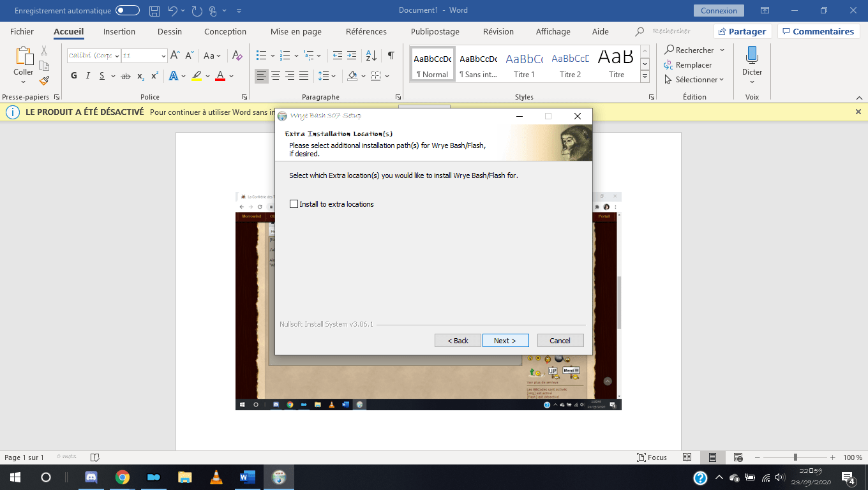Image resolution: width=868 pixels, height=490 pixels.
Task: Check Install to extra locations
Action: (294, 204)
